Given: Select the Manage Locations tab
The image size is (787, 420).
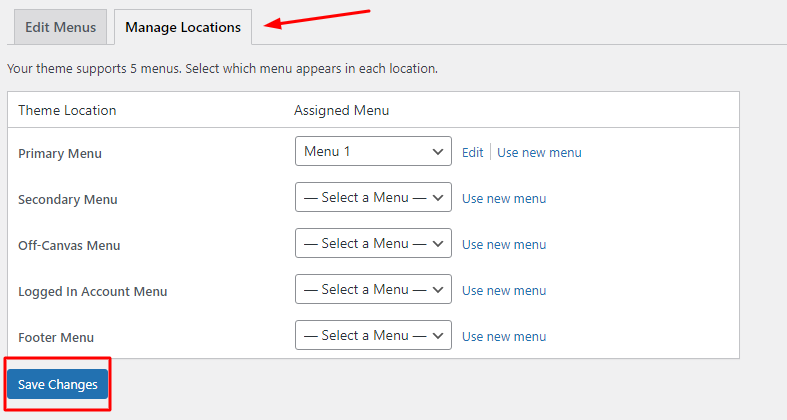Looking at the screenshot, I should [x=183, y=27].
